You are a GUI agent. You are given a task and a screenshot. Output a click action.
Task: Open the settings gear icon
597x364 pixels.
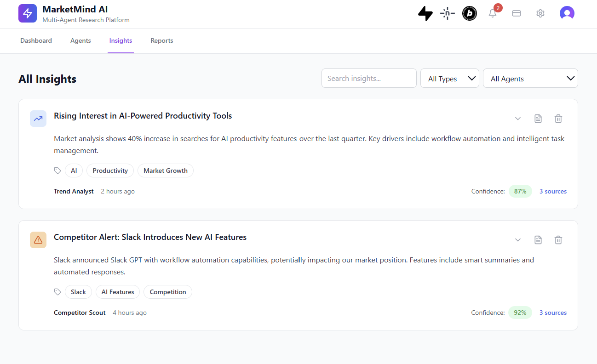[540, 13]
